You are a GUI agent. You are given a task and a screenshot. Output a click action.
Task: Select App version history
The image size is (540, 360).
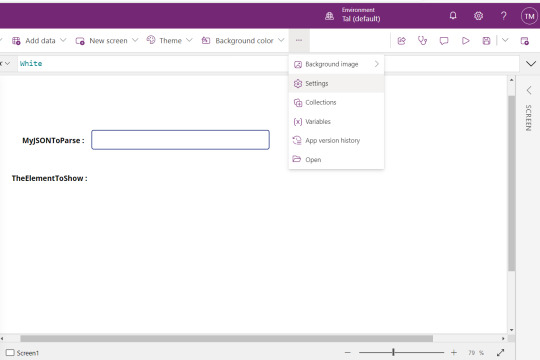pos(336,141)
